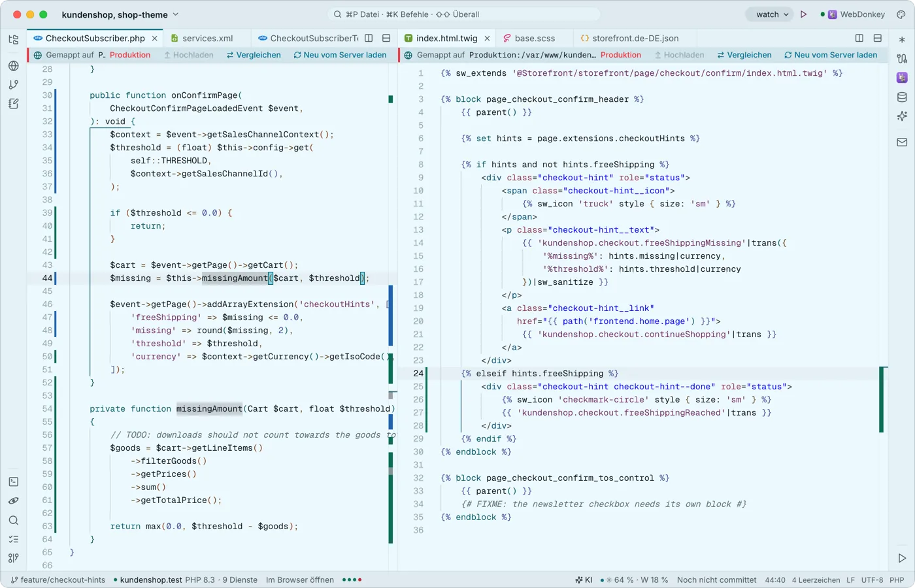Open the search magnifier in the left sidebar
This screenshot has height=588, width=915.
pyautogui.click(x=14, y=520)
